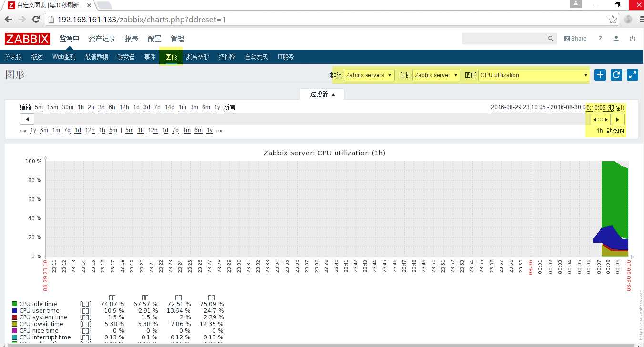This screenshot has width=644, height=347.
Task: Set zoom to 15m
Action: pos(52,107)
